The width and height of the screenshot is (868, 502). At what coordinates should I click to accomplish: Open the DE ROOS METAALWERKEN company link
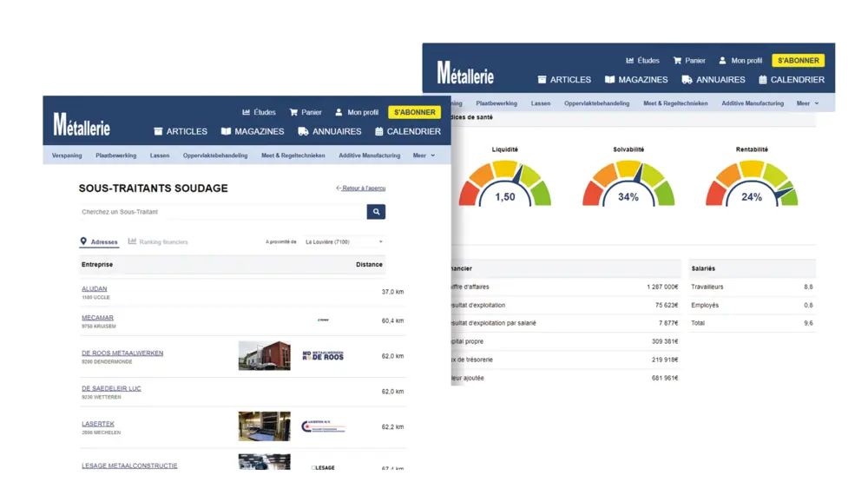coord(122,353)
